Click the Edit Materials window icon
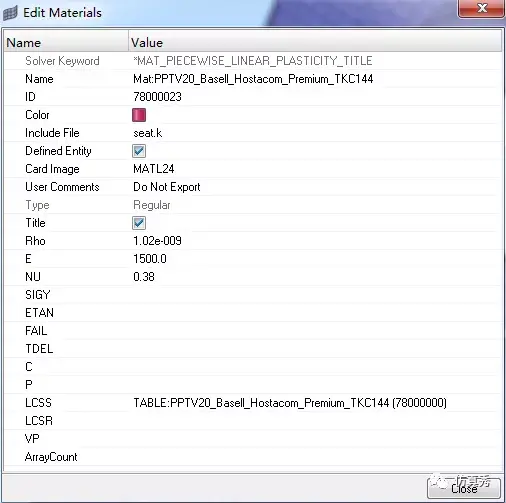 pos(10,14)
